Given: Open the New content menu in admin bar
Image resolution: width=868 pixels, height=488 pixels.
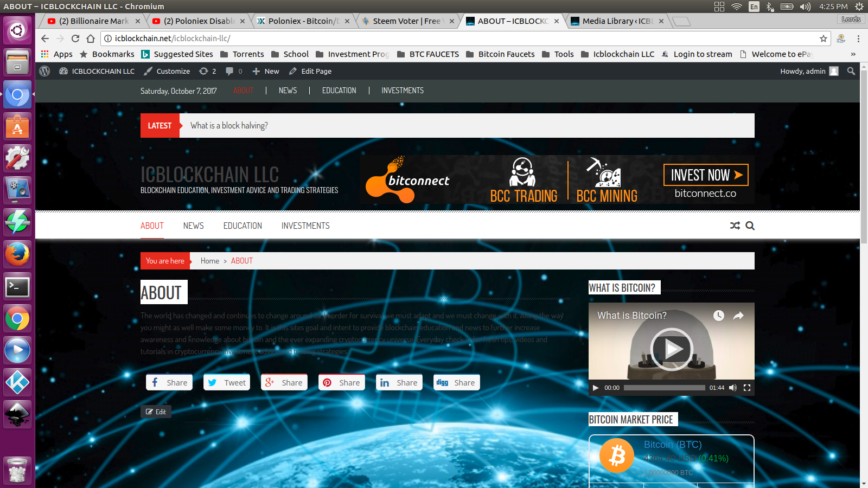Looking at the screenshot, I should point(266,71).
